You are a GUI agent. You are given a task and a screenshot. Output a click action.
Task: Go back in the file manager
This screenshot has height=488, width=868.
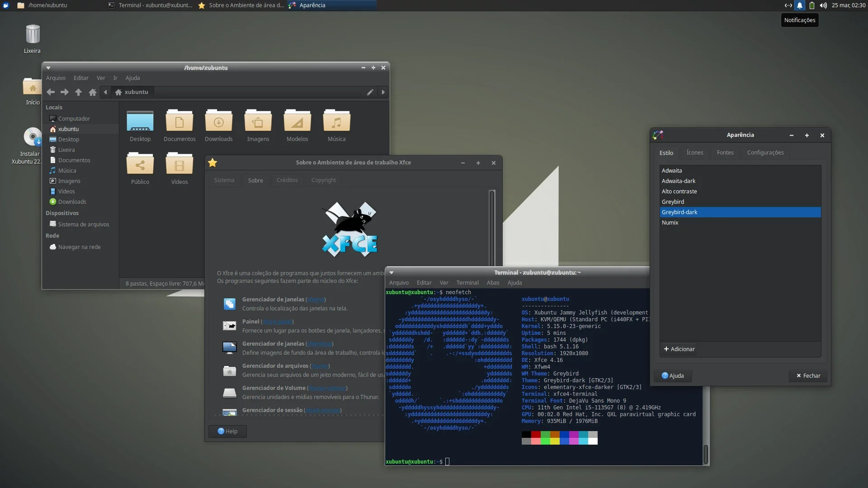51,92
